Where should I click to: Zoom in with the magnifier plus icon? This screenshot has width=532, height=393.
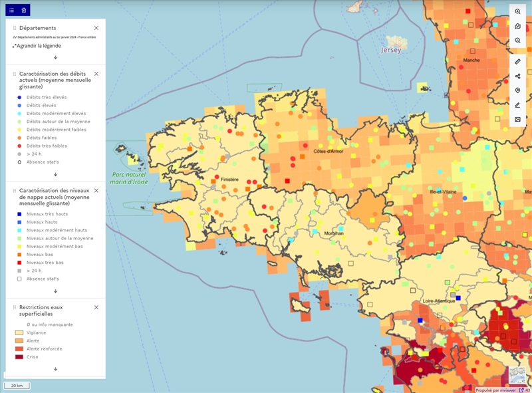(x=517, y=11)
